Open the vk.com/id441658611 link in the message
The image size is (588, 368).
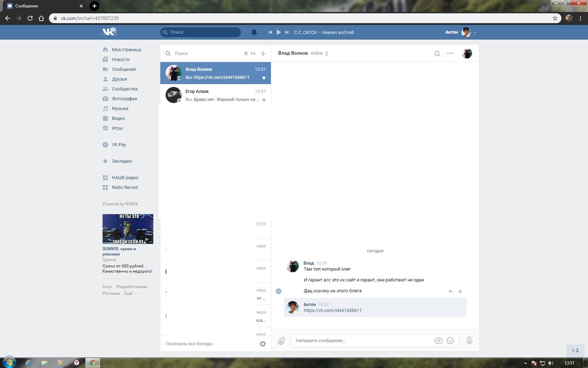333,310
